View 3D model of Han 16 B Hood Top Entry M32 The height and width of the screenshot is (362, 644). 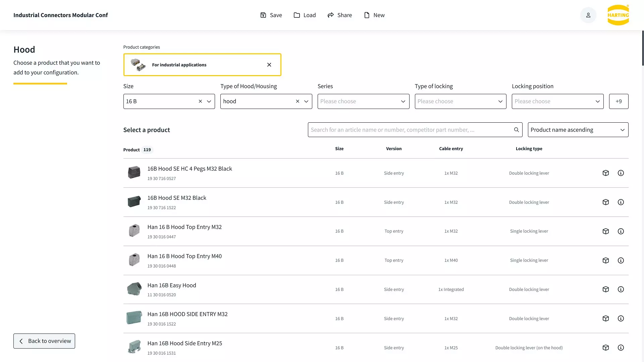pyautogui.click(x=605, y=231)
